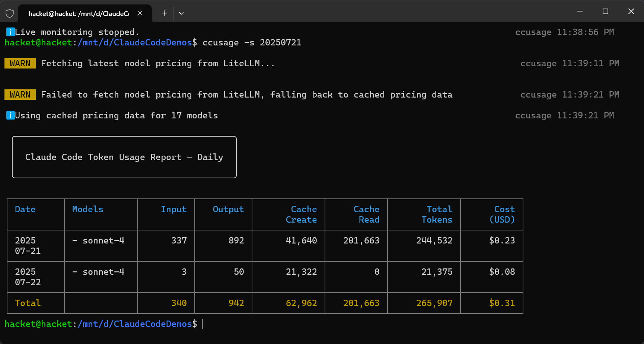Click the Cache Create column header
Screen dimensions: 644x344
[x=302, y=214]
